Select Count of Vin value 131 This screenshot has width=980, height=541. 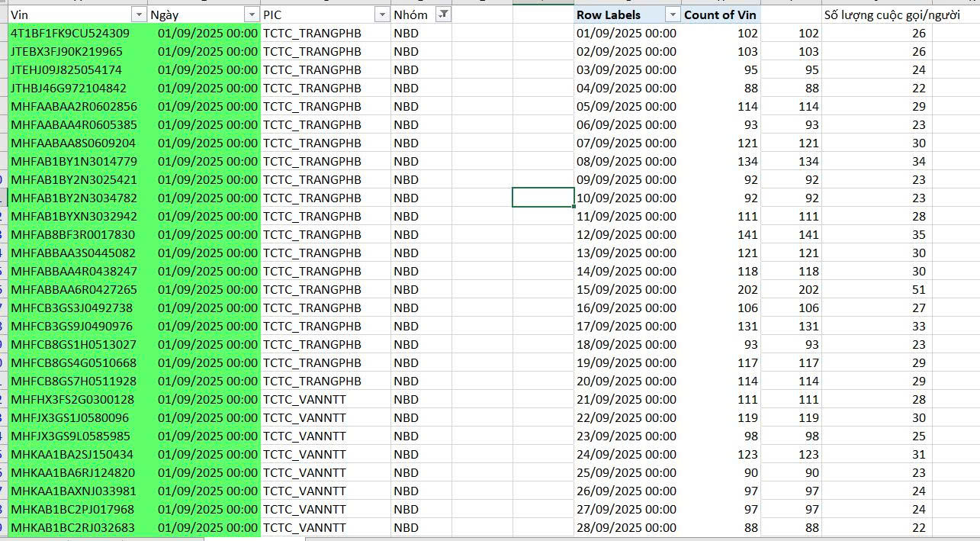click(x=721, y=326)
